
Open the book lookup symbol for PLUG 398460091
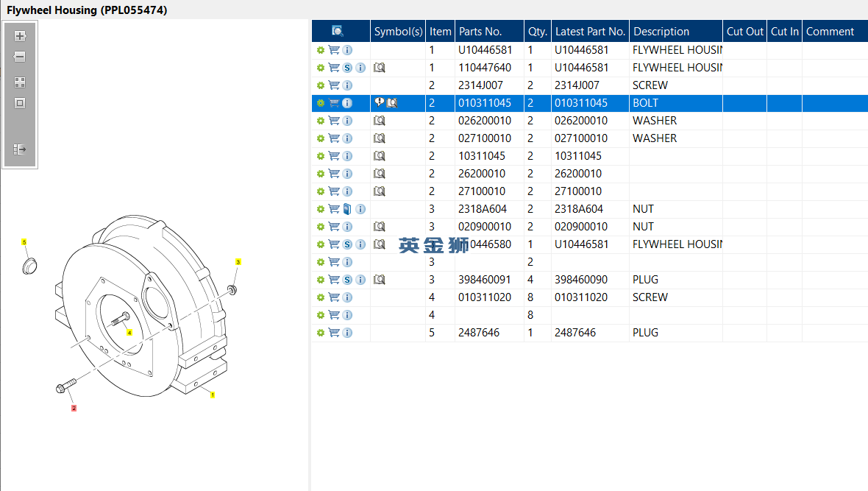click(379, 280)
